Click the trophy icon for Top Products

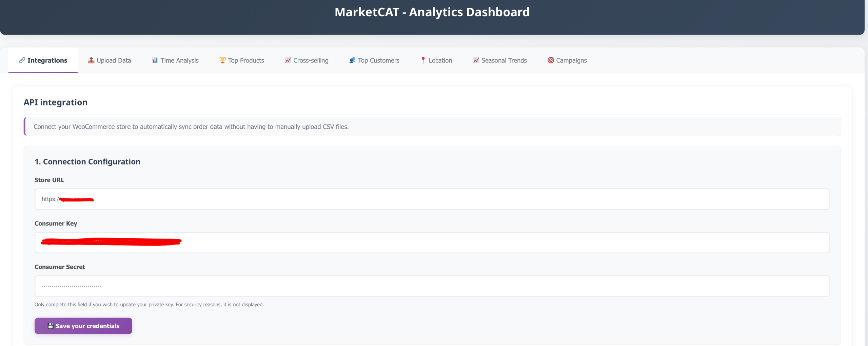pyautogui.click(x=222, y=60)
